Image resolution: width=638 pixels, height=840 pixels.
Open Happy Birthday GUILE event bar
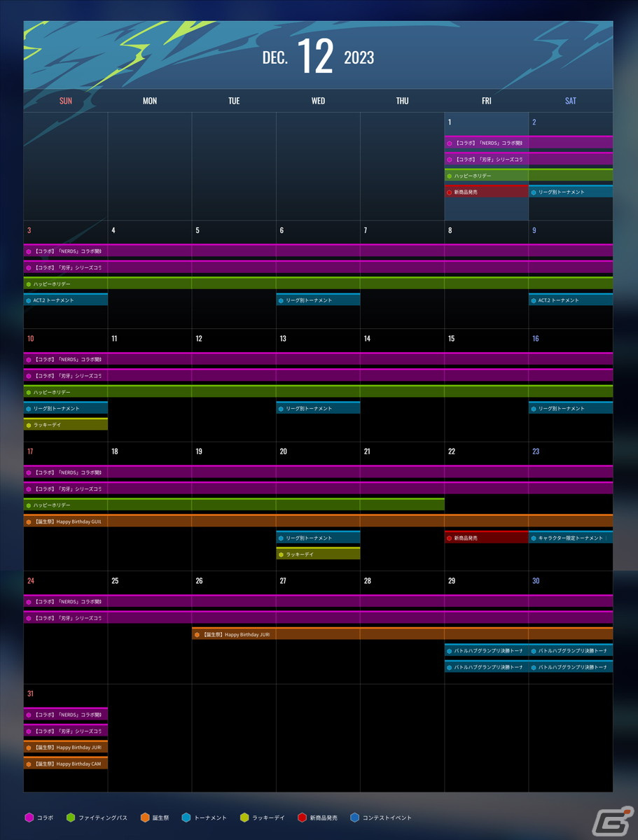pos(318,521)
